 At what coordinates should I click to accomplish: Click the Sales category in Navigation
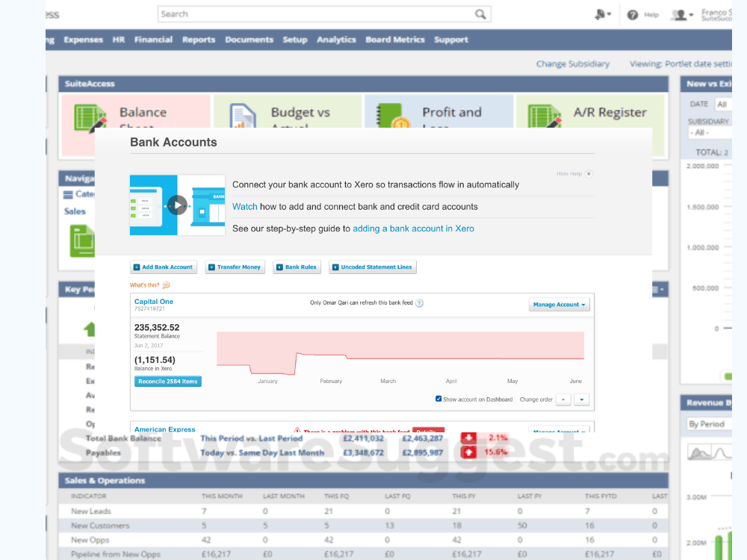75,211
